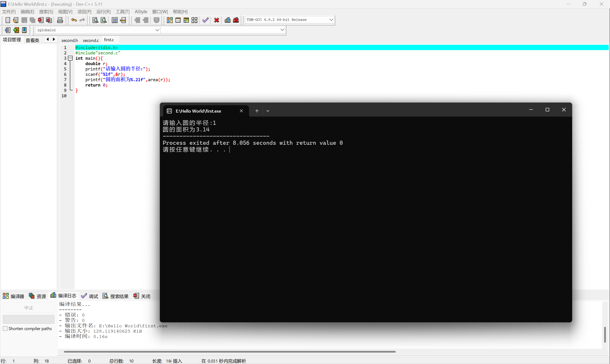610x364 pixels.
Task: Create a new file with blank page icon
Action: point(8,20)
